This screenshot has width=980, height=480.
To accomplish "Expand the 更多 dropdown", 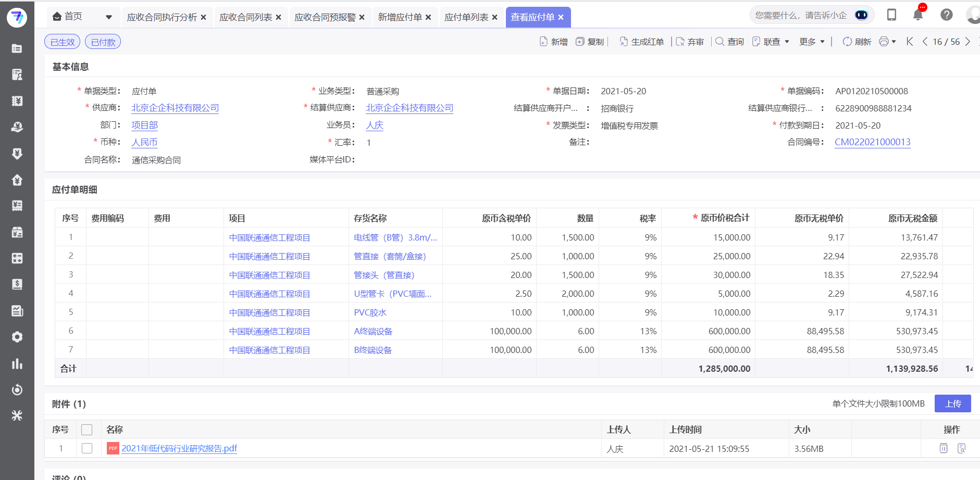I will coord(812,41).
